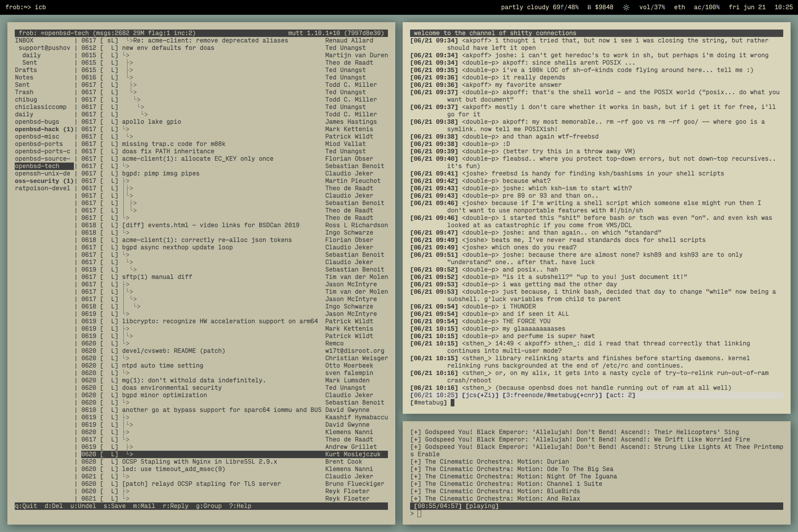Open the INBOX folder in mutt sidebar
798x532 pixels.
(24, 41)
